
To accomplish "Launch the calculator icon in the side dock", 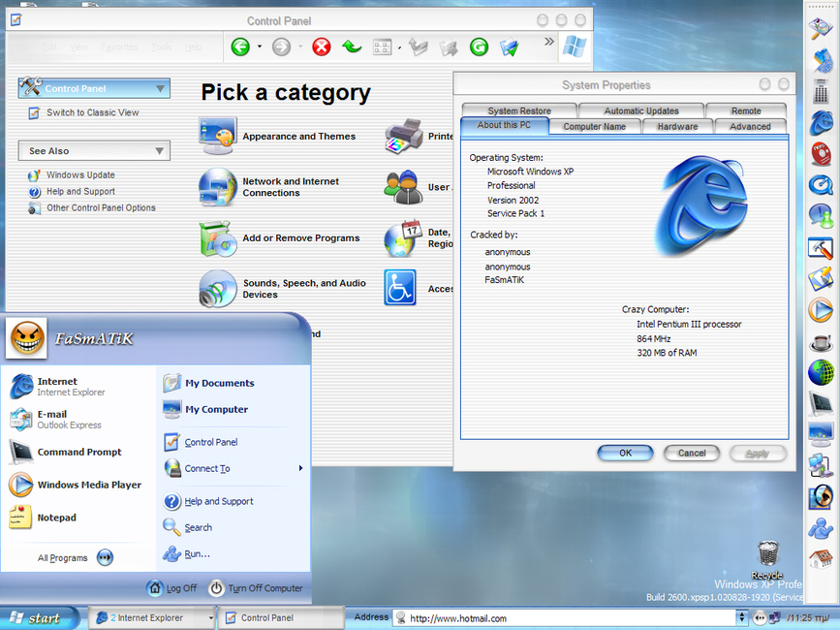I will pyautogui.click(x=821, y=91).
